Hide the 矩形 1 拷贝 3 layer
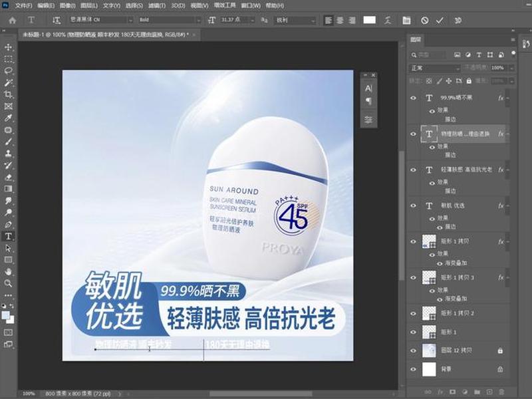The image size is (532, 399). pos(413,277)
